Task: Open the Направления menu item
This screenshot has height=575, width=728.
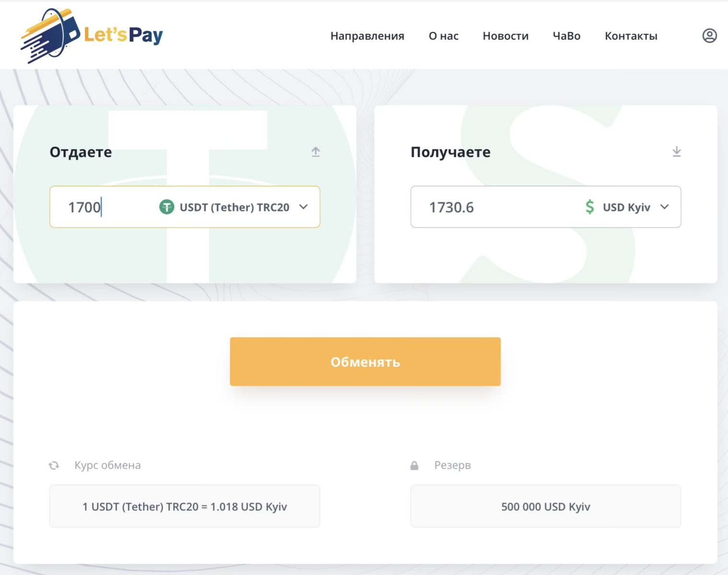Action: (x=367, y=36)
